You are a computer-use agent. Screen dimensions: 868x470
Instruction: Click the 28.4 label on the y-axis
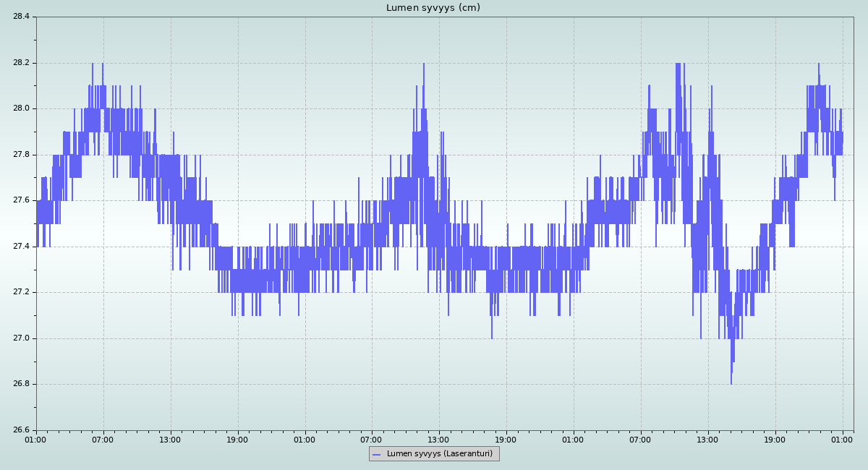(21, 17)
